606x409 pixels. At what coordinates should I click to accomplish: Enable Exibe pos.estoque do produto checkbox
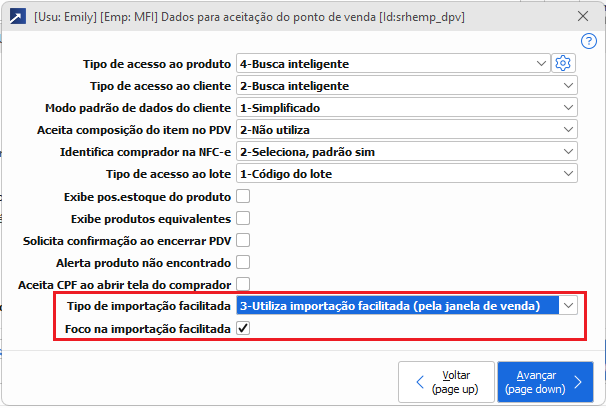pos(243,196)
